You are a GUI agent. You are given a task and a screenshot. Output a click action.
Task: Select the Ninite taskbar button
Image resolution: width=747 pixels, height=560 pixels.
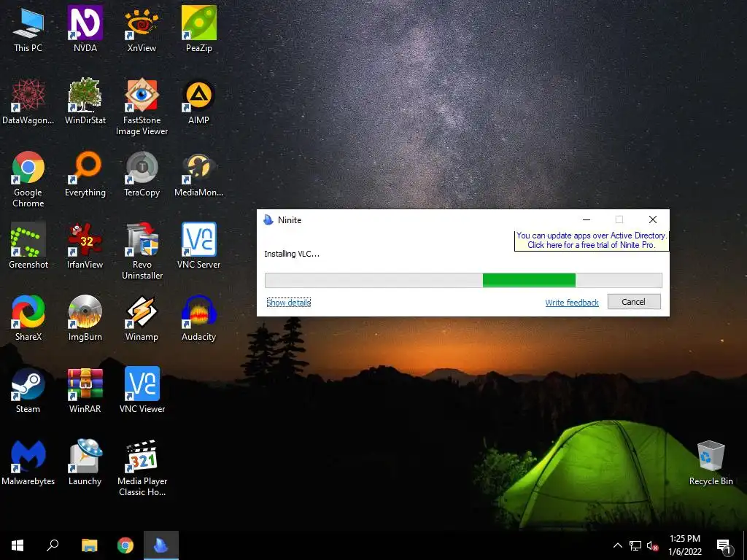pyautogui.click(x=161, y=545)
